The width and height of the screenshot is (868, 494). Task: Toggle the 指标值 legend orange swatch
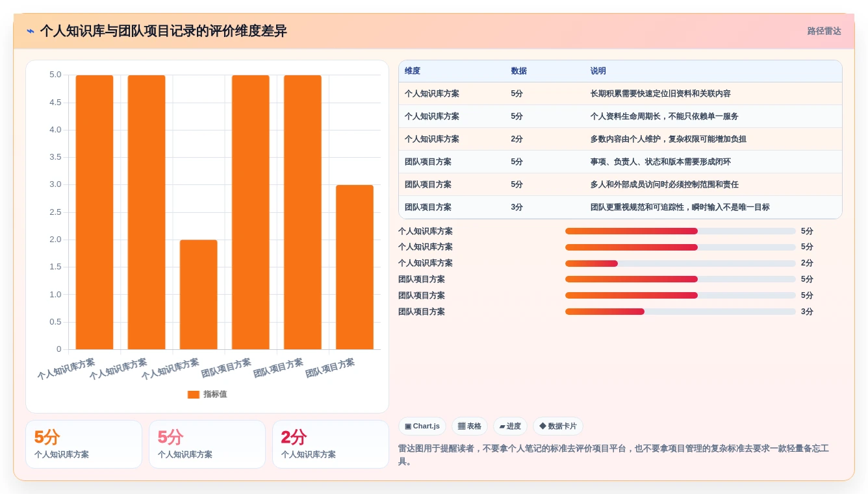point(194,394)
